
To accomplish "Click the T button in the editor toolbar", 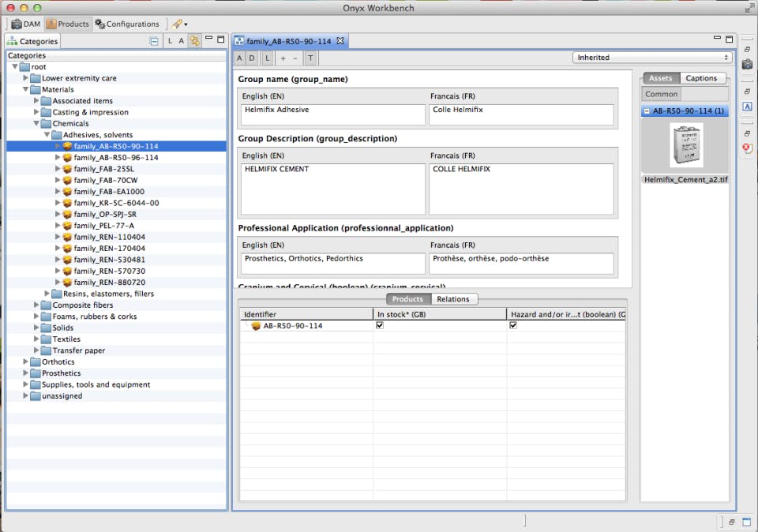I will [310, 58].
